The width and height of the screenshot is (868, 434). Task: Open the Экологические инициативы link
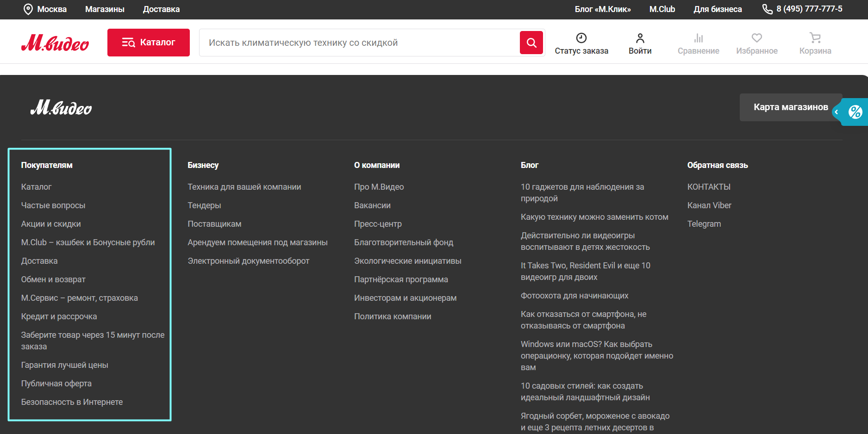pyautogui.click(x=408, y=261)
